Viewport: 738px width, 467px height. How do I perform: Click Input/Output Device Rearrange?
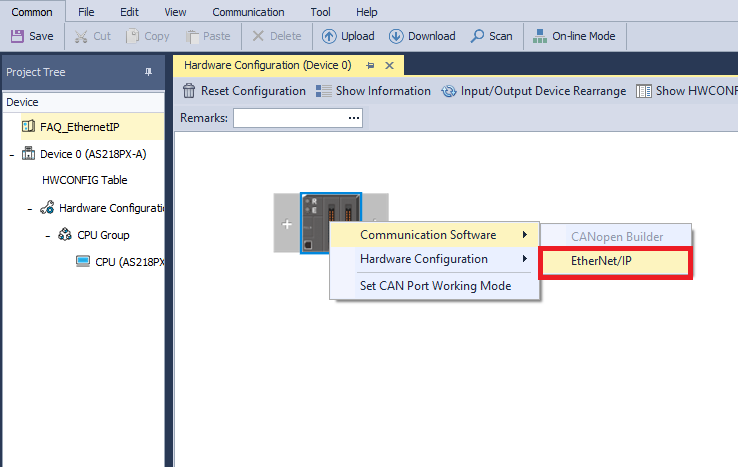[x=533, y=91]
